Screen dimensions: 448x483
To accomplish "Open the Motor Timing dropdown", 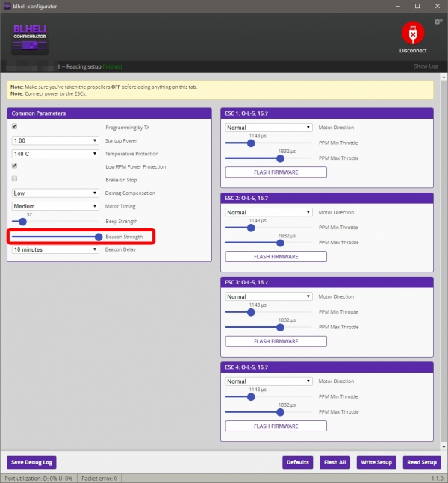I will [x=55, y=206].
